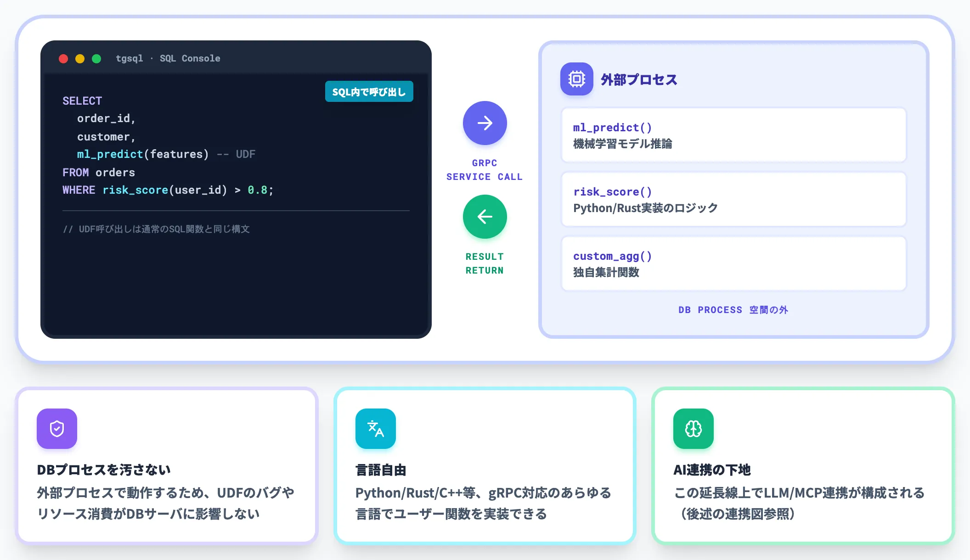The width and height of the screenshot is (970, 560).
Task: Click the 'AI連携の下地' card title
Action: [712, 470]
